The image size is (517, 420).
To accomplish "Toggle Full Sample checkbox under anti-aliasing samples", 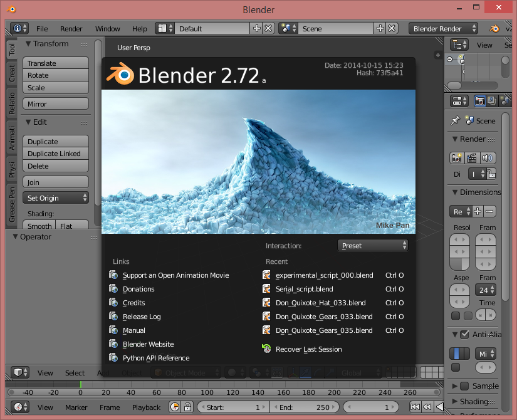I will coord(456,367).
